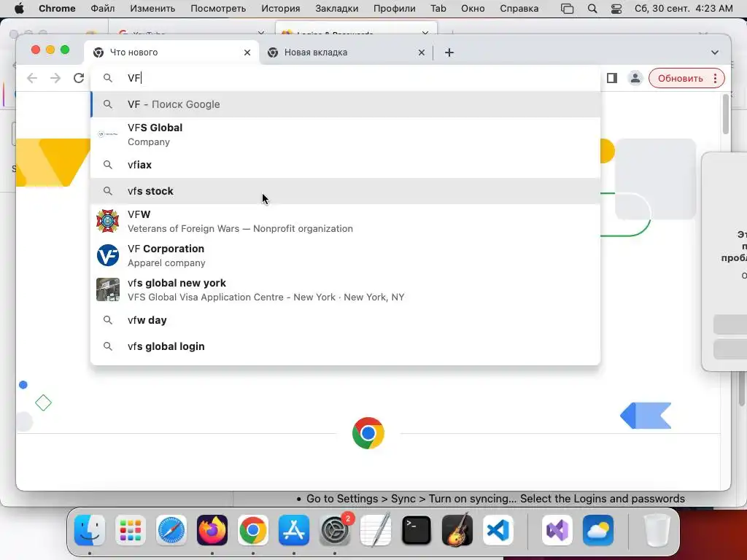Open Finder from the dock
The image size is (747, 560).
[x=90, y=530]
